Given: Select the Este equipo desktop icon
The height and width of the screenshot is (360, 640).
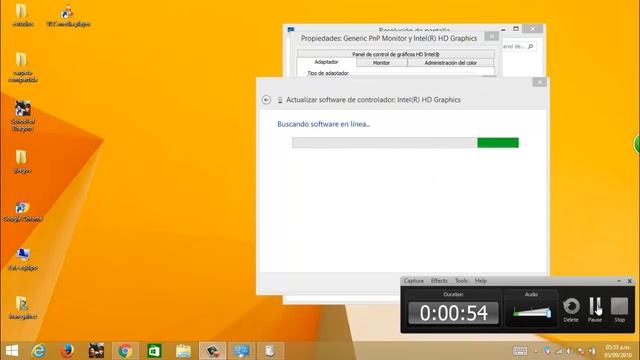Looking at the screenshot, I should point(23,260).
